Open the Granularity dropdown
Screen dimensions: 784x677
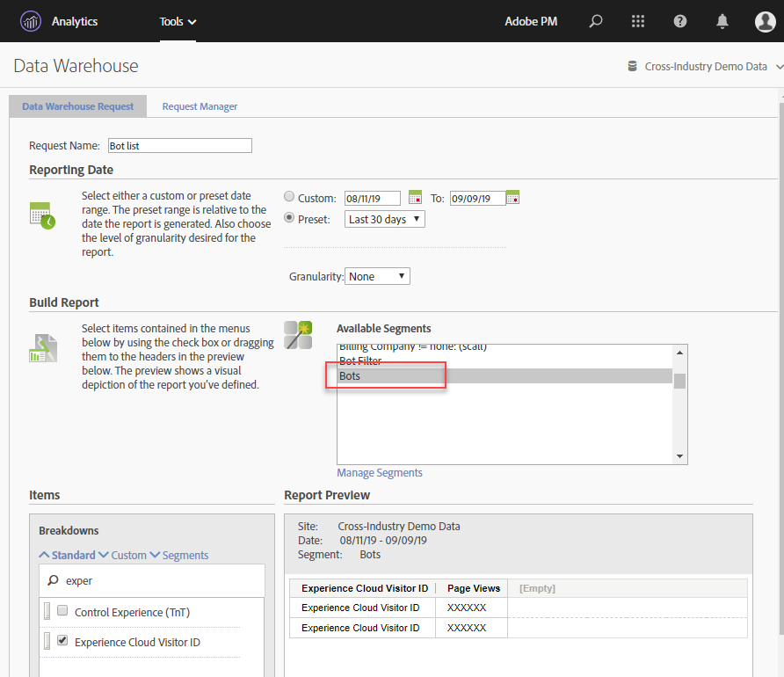tap(377, 276)
